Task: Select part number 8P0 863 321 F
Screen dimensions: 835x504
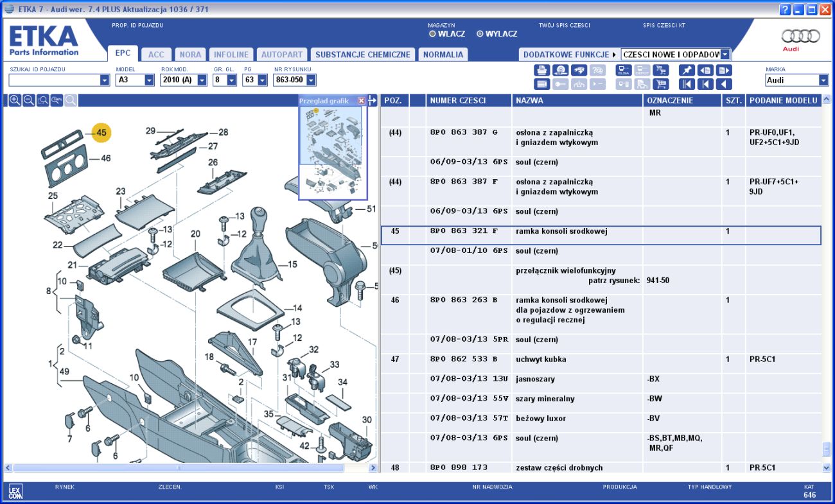Action: [464, 231]
